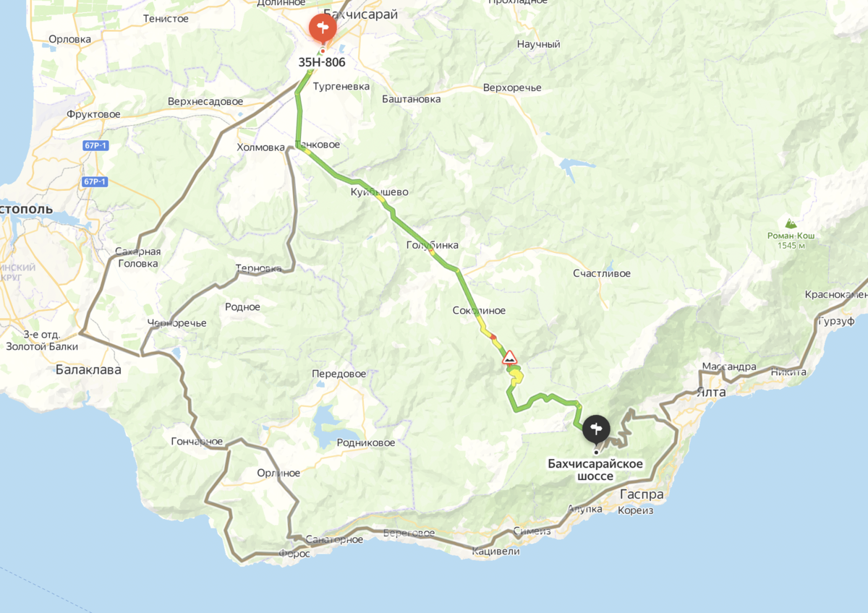Click the Куйбышево village label
This screenshot has width=868, height=613.
pos(380,192)
